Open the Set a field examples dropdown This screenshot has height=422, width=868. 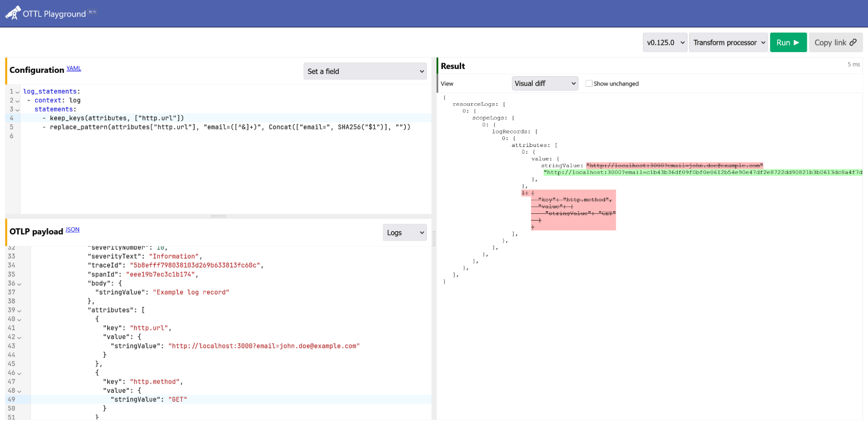(365, 72)
